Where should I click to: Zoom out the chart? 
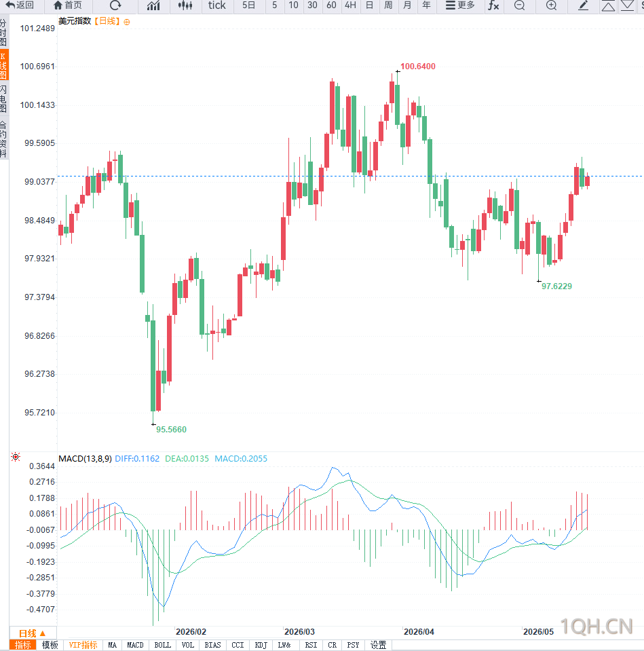pyautogui.click(x=520, y=5)
